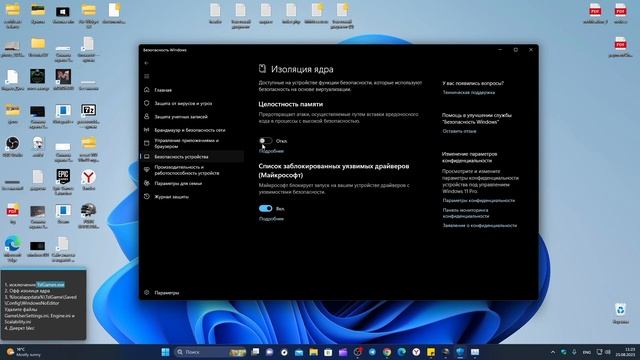Click the ENG language indicator

587,352
